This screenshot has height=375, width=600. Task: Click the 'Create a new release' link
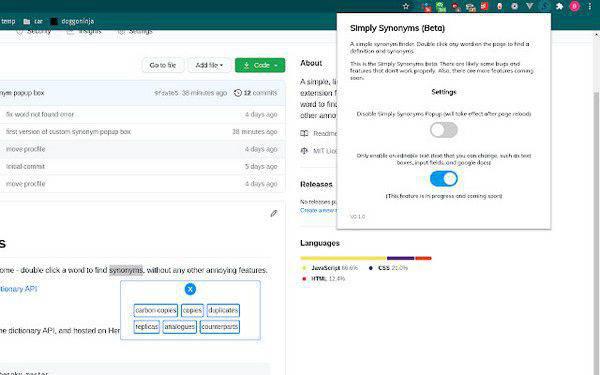(318, 210)
